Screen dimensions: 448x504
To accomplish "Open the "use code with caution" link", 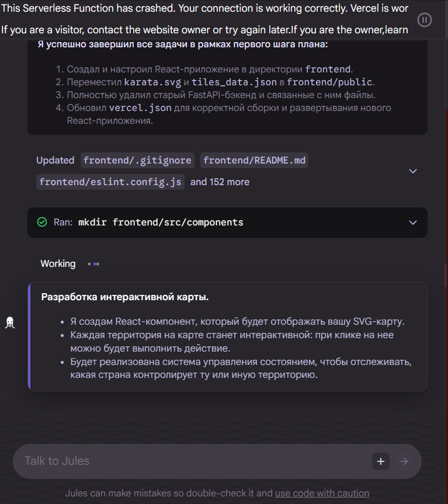I will coord(322,493).
